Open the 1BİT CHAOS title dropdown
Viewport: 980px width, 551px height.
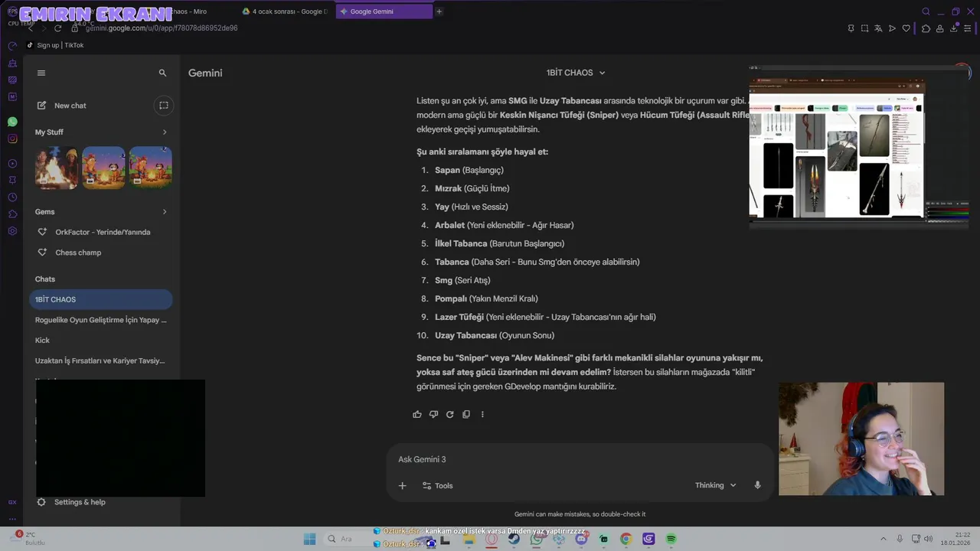(x=576, y=73)
